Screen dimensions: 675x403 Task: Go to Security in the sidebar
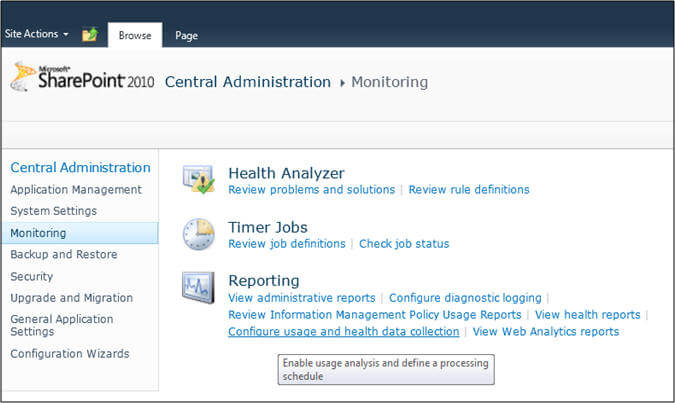point(31,276)
